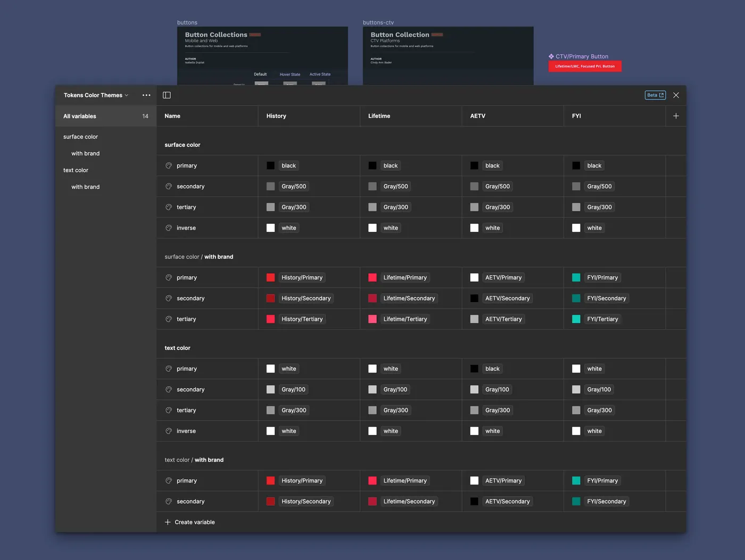This screenshot has width=745, height=560.
Task: Select surface color group in sidebar
Action: pos(81,137)
